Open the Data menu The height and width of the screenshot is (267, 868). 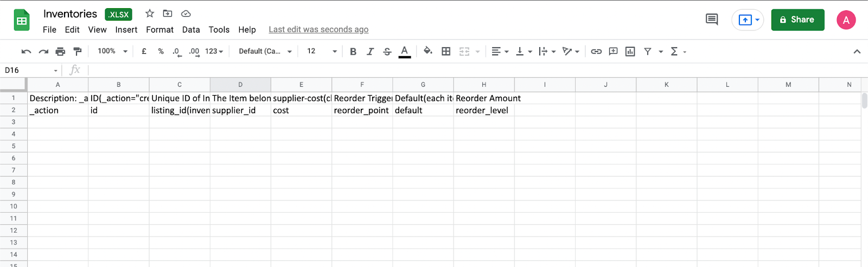tap(191, 30)
